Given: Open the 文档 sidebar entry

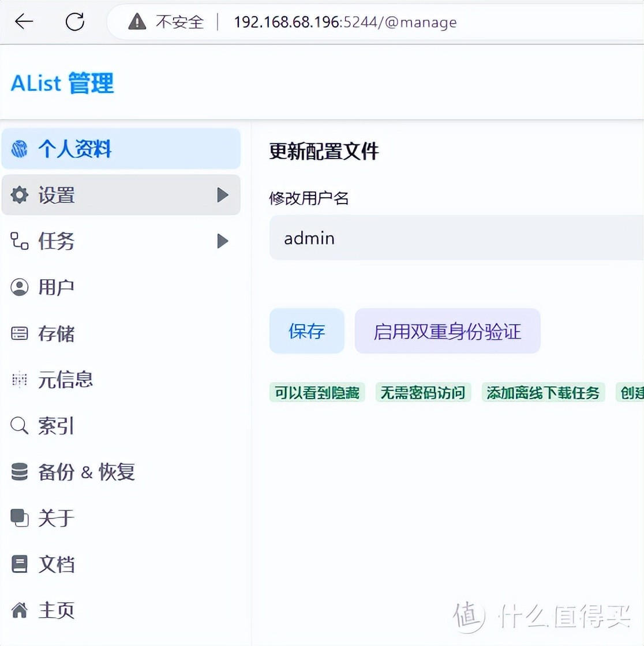Looking at the screenshot, I should pyautogui.click(x=121, y=564).
